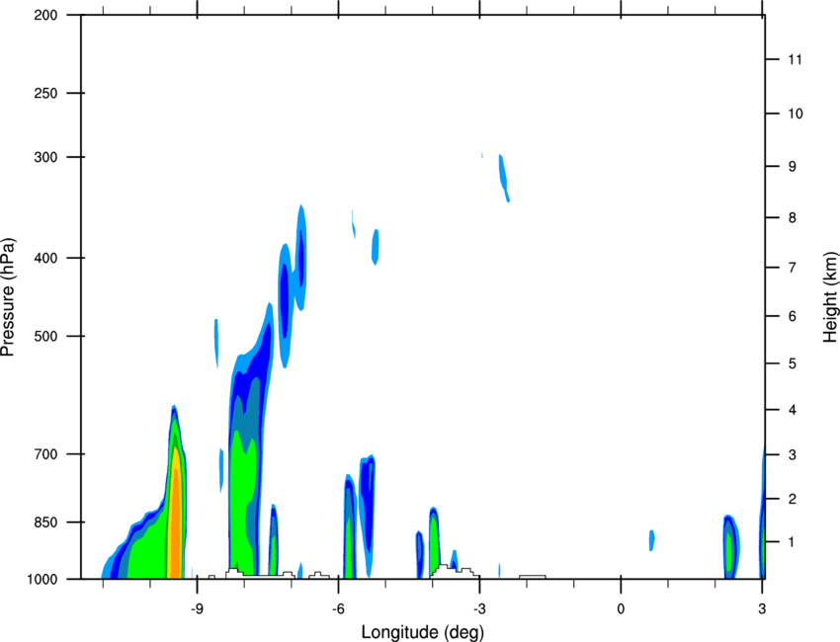The image size is (840, 642).
Task: Click the 3 longitude tick label
Action: [762, 608]
